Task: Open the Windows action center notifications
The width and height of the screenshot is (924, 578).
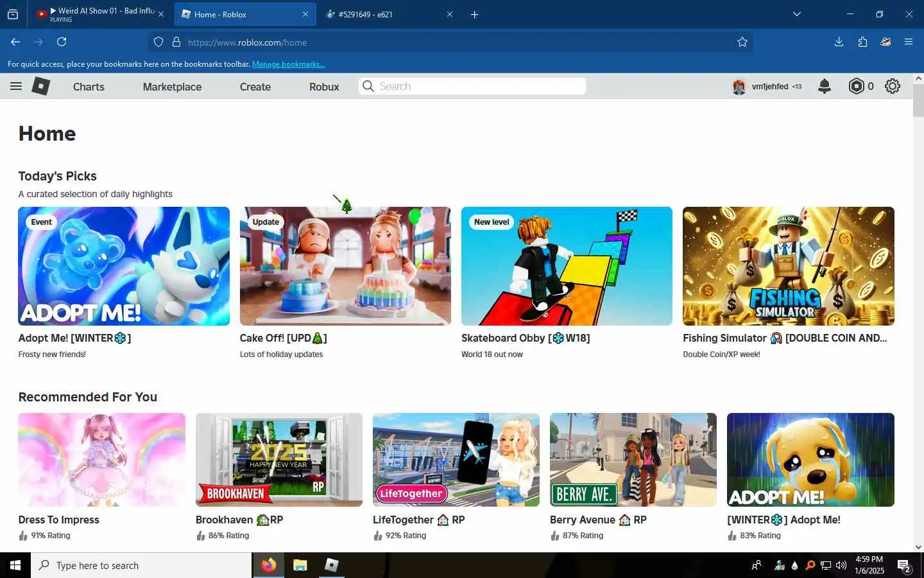Action: [x=904, y=566]
